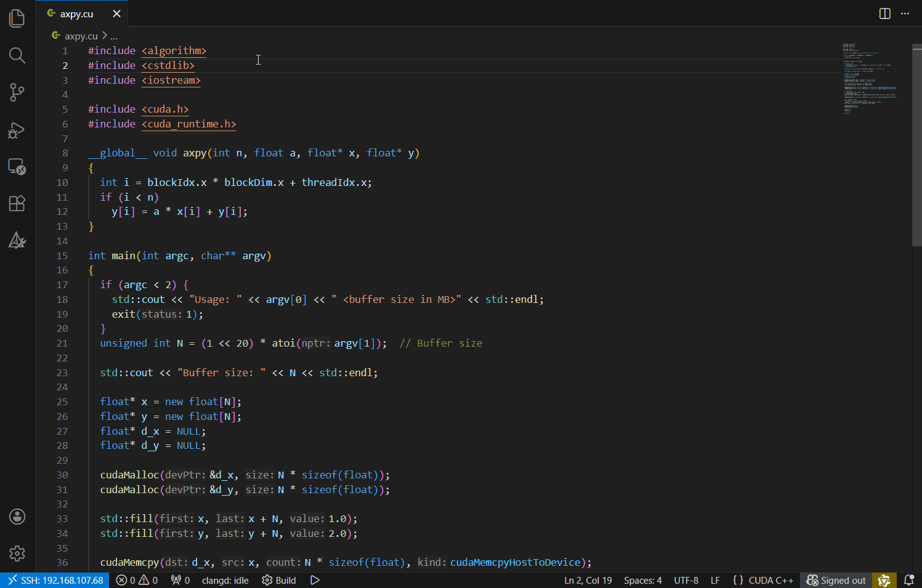Screen dimensions: 922x588
Task: Open the SSH: 192.168.107.68 remote menu
Action: [x=55, y=580]
